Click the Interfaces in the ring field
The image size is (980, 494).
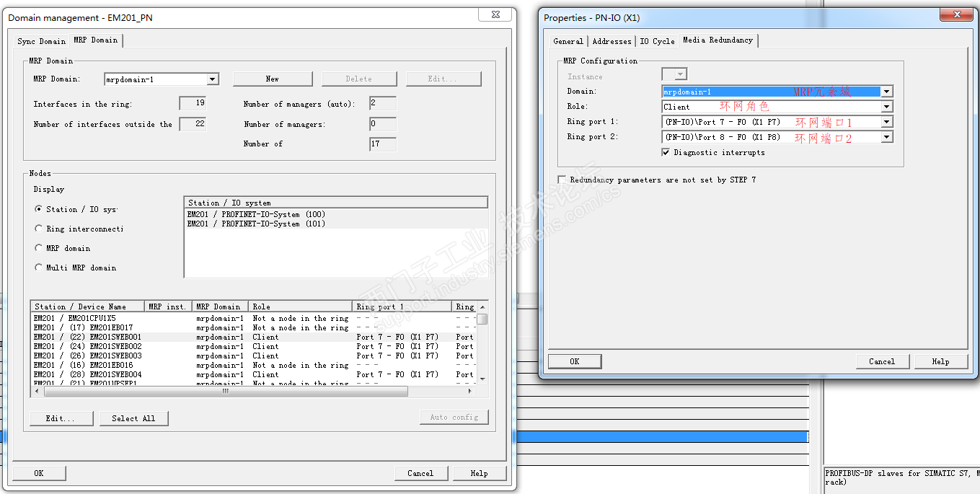193,103
